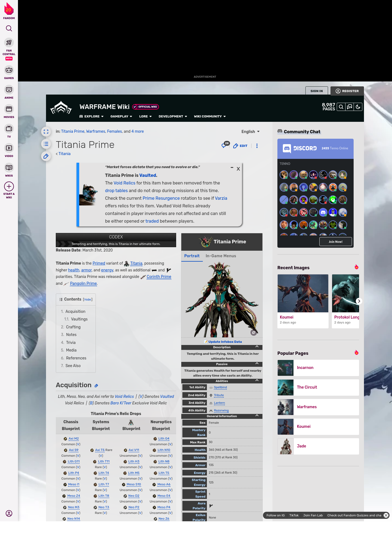Click the floating pencil edit icon
The width and height of the screenshot is (392, 545).
tap(46, 156)
